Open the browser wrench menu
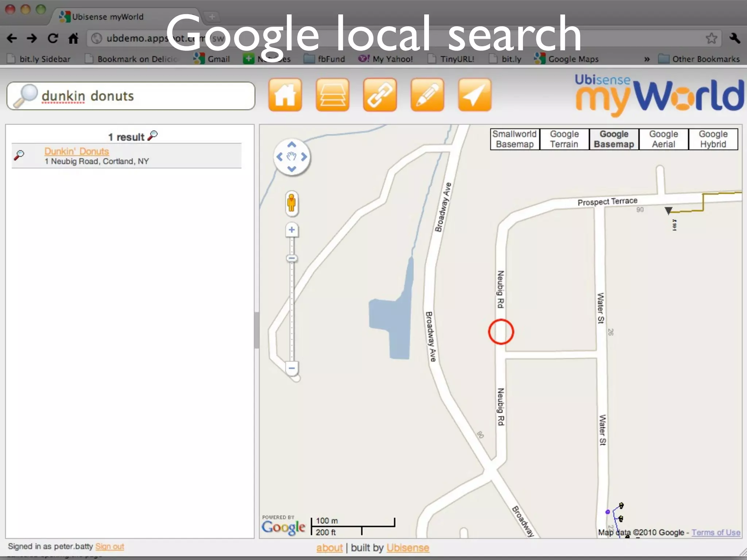Viewport: 747px width, 560px height. [735, 38]
